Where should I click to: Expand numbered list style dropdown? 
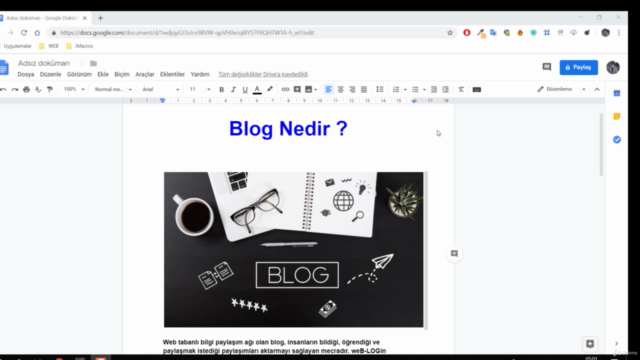pyautogui.click(x=405, y=90)
